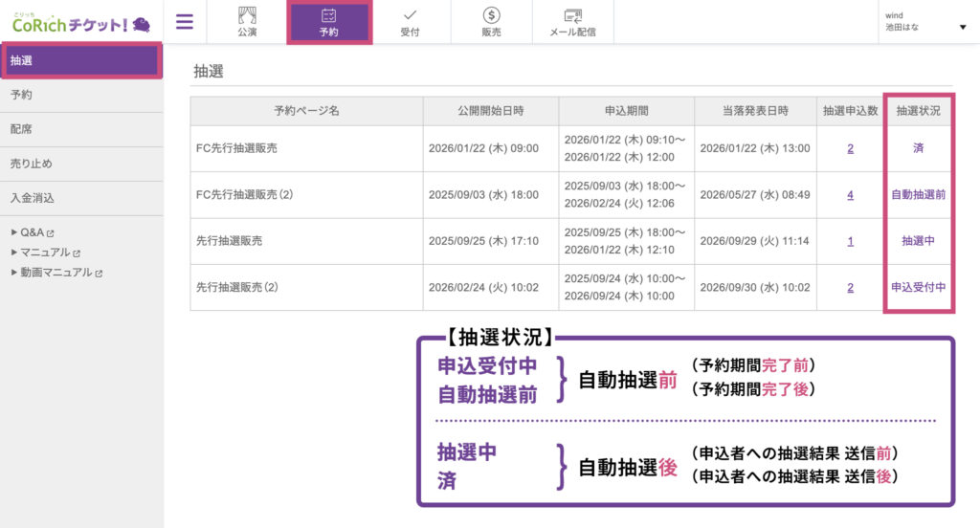Open the マニュアル external link
Screen dimensions: 980x528
coord(50,253)
